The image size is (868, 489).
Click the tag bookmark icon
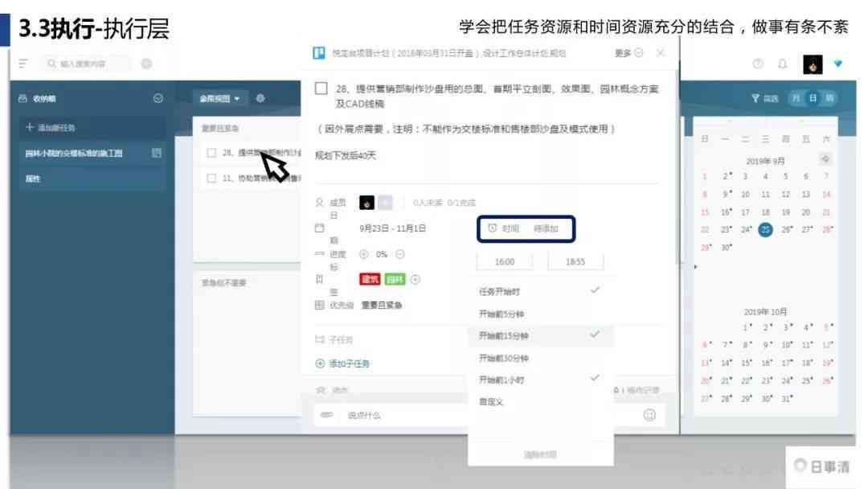pos(319,279)
